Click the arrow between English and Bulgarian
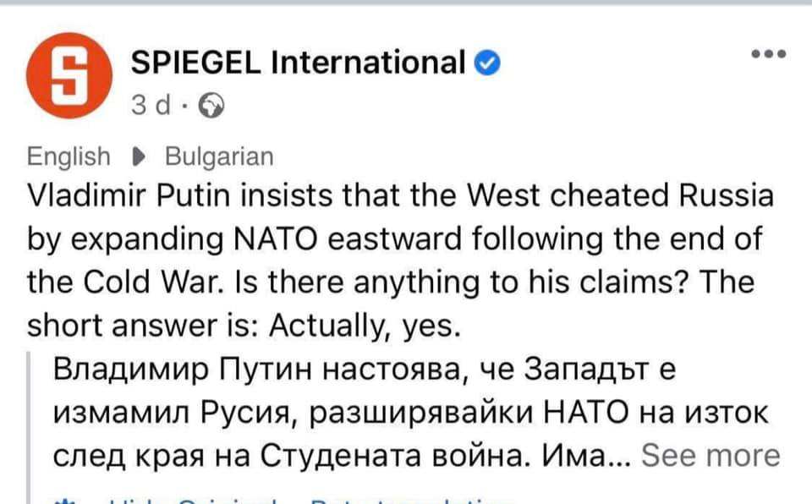 point(138,156)
